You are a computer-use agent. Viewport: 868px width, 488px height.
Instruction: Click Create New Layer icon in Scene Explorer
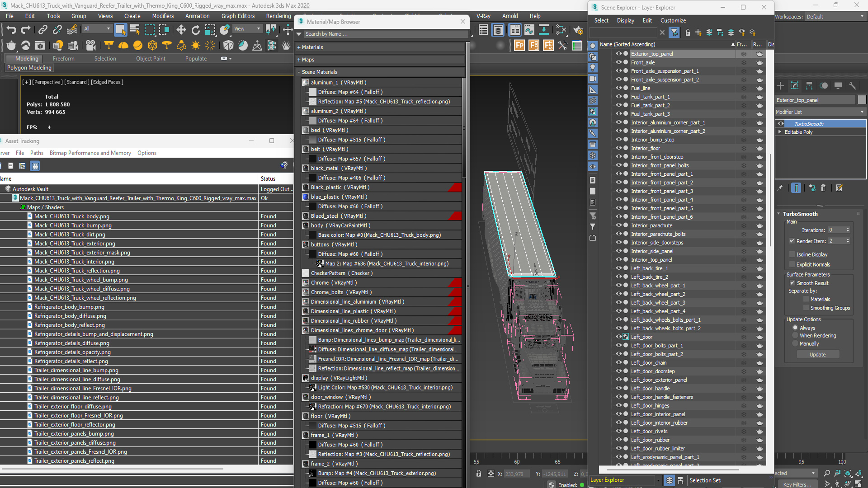[x=698, y=33]
